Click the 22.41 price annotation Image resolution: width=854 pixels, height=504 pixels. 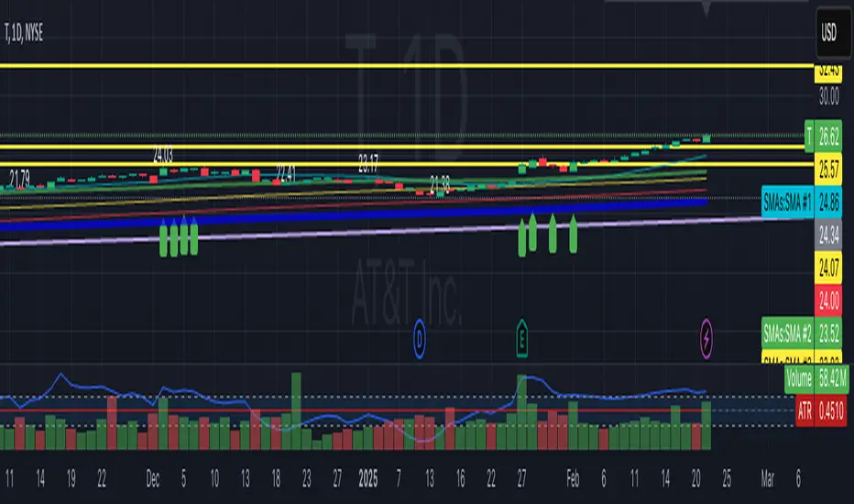point(285,173)
